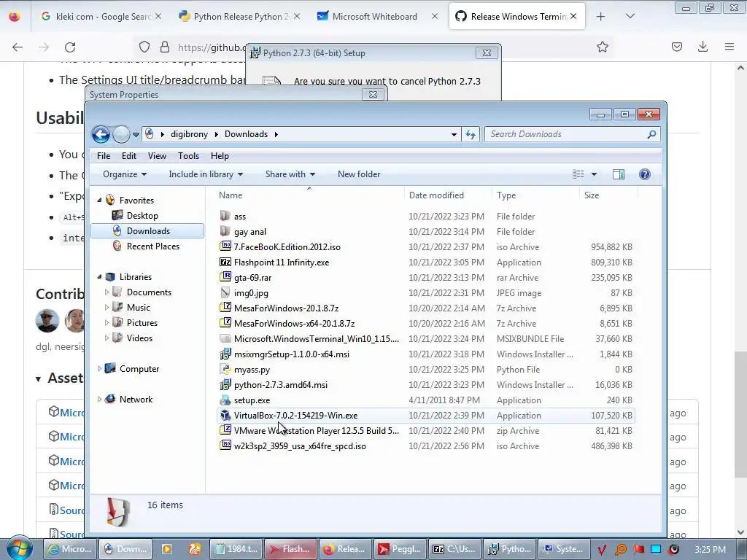The width and height of the screenshot is (747, 560).
Task: Open a new Firefox tab
Action: pos(601,17)
